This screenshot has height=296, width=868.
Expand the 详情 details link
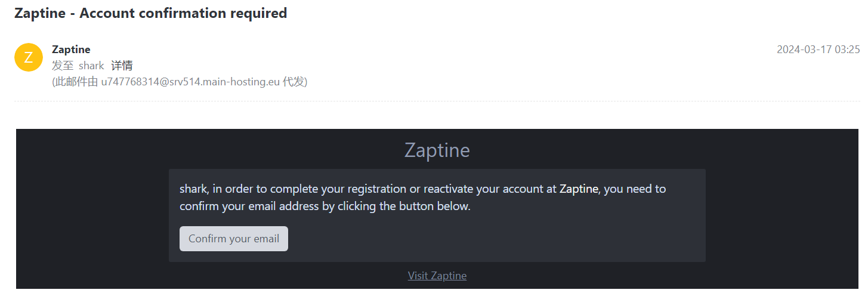click(x=122, y=66)
